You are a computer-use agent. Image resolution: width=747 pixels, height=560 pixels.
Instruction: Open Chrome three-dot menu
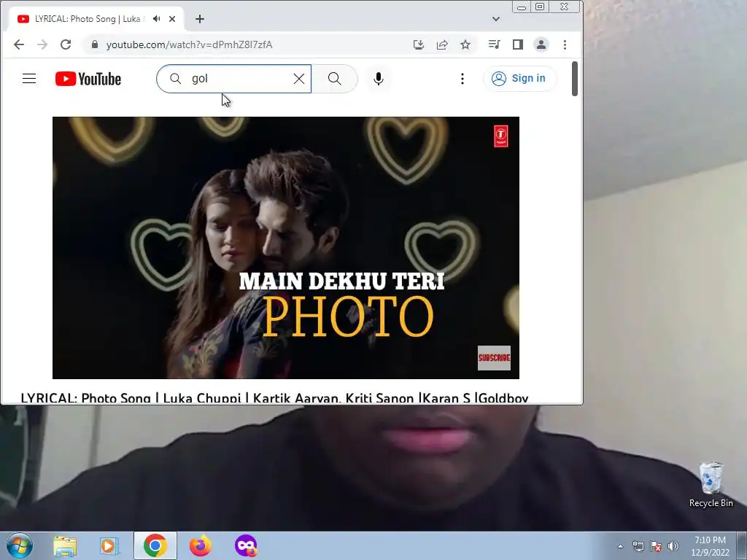pos(565,44)
